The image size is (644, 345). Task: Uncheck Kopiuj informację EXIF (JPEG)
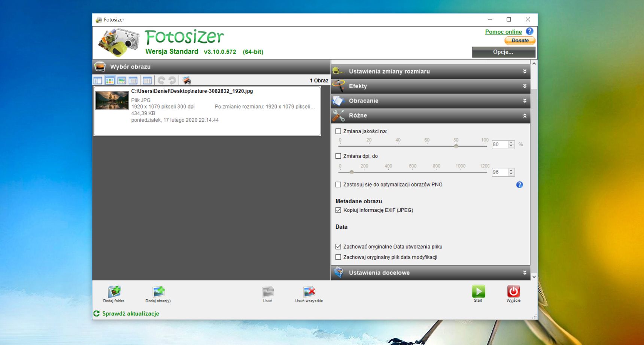point(338,210)
